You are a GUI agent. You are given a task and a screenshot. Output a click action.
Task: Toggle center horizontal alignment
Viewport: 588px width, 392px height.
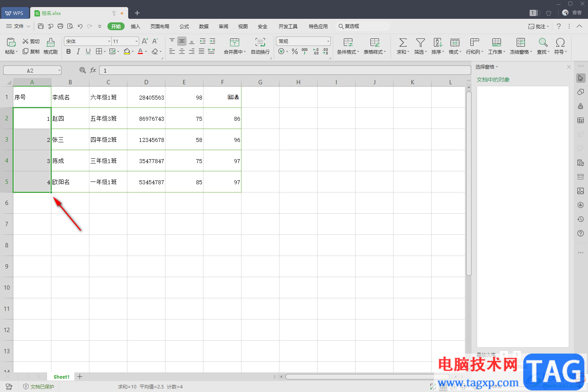182,51
